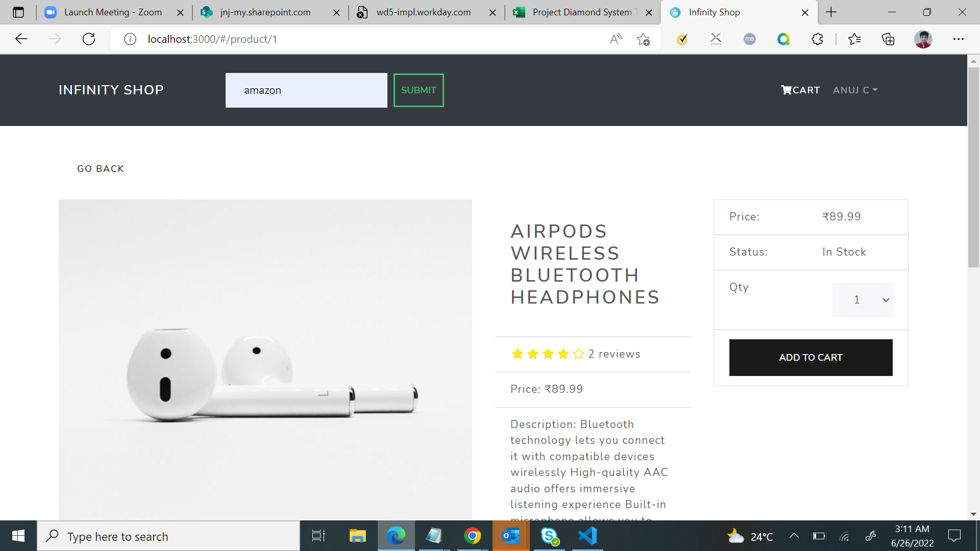Image resolution: width=980 pixels, height=551 pixels.
Task: Open the browser profile avatar
Action: [x=923, y=39]
